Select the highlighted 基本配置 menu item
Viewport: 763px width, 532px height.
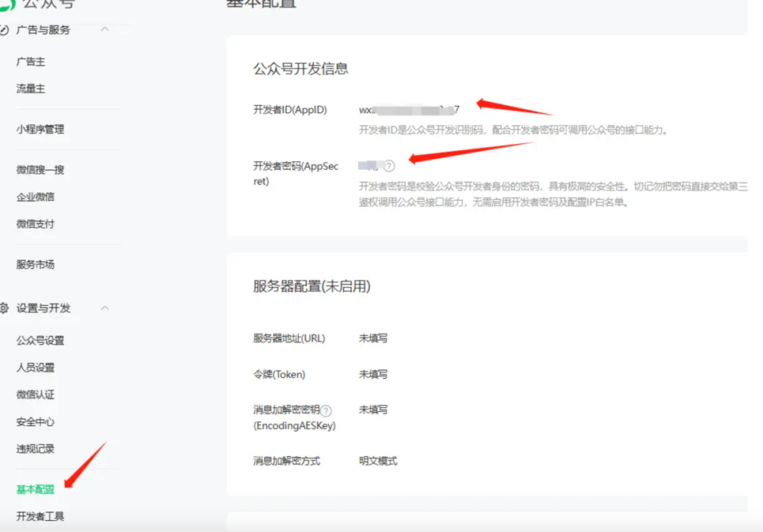(x=36, y=489)
